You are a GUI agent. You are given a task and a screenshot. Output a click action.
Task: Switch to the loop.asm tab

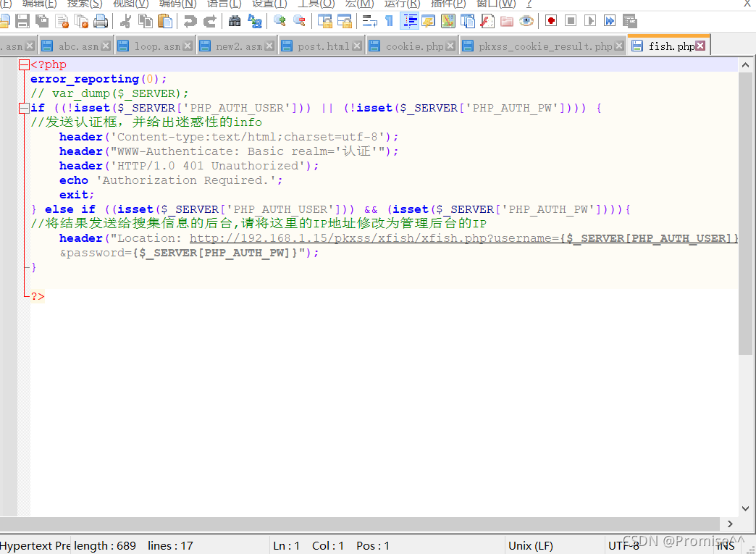155,46
